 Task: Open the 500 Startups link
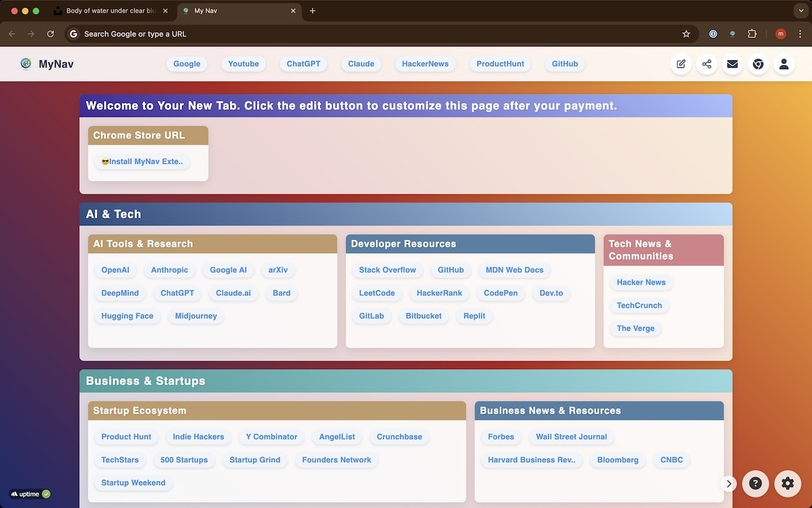coord(184,460)
